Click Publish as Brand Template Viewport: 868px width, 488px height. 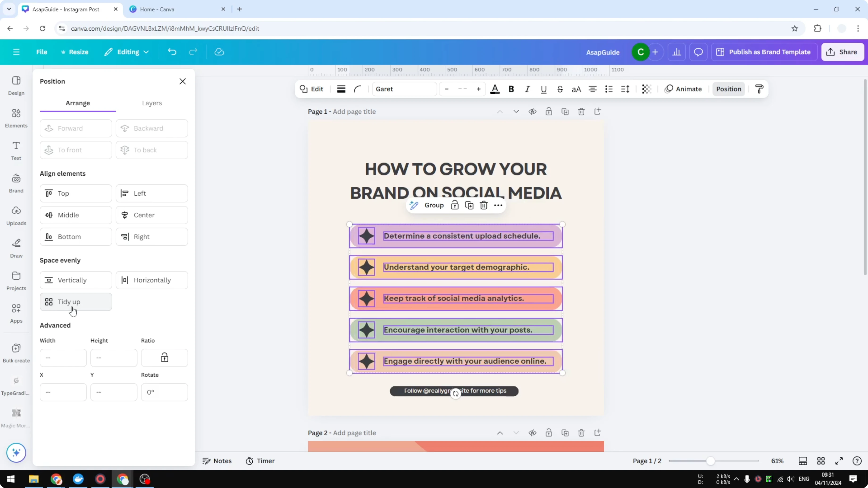764,52
